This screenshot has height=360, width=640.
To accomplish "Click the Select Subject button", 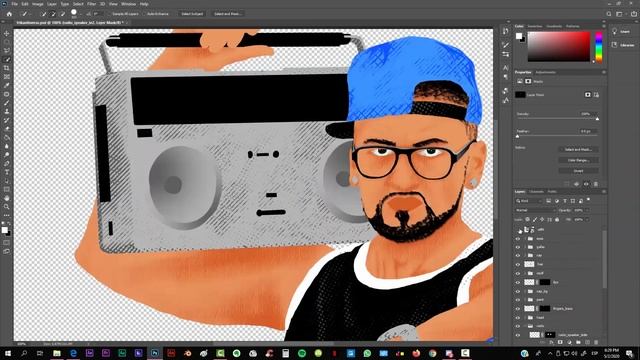I will click(192, 14).
